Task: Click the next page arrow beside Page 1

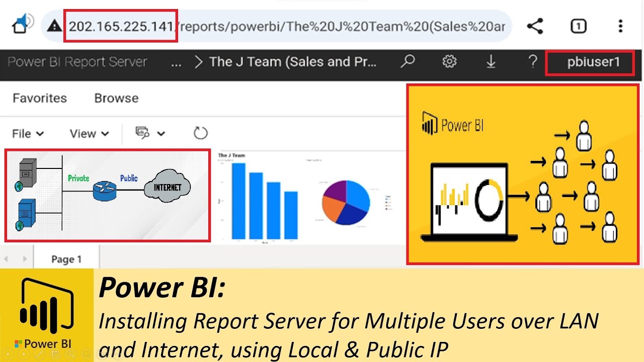Action: point(25,259)
